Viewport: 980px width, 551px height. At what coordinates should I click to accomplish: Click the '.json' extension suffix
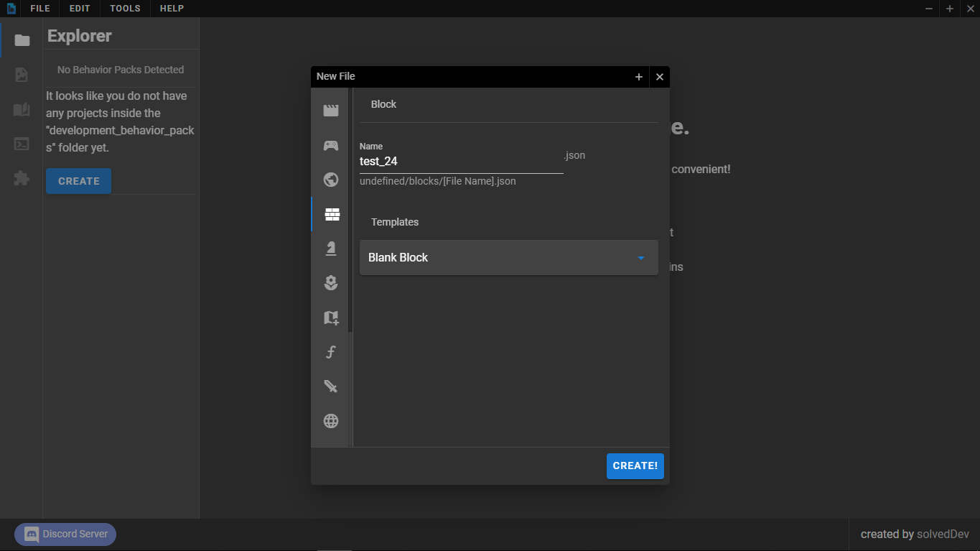tap(574, 155)
